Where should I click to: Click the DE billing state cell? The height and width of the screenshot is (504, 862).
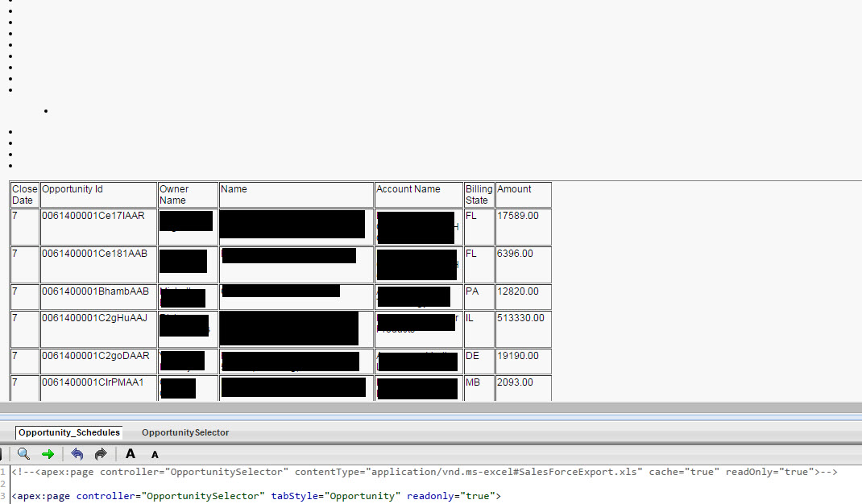click(x=479, y=361)
